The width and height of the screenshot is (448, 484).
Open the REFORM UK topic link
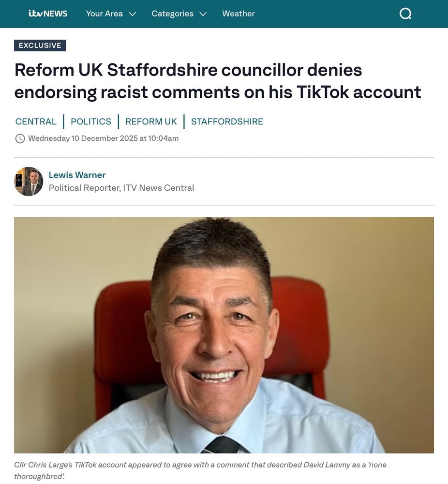point(151,121)
